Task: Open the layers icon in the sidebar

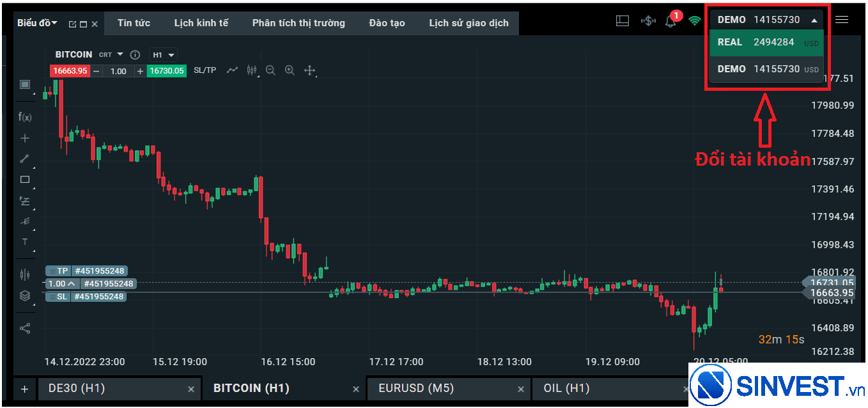Action: tap(25, 295)
